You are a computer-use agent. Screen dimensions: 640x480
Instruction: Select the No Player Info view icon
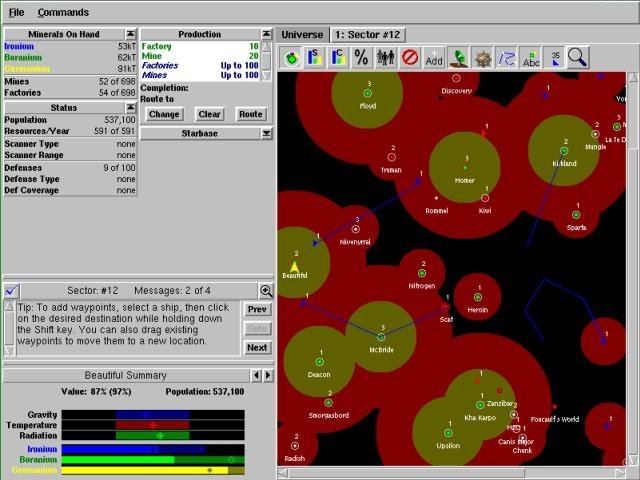point(410,58)
